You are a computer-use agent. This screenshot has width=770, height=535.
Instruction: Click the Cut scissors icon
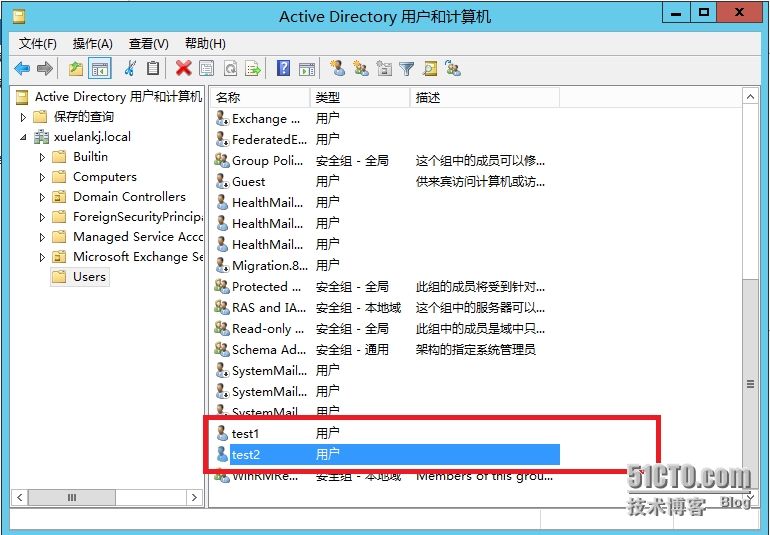coord(130,68)
